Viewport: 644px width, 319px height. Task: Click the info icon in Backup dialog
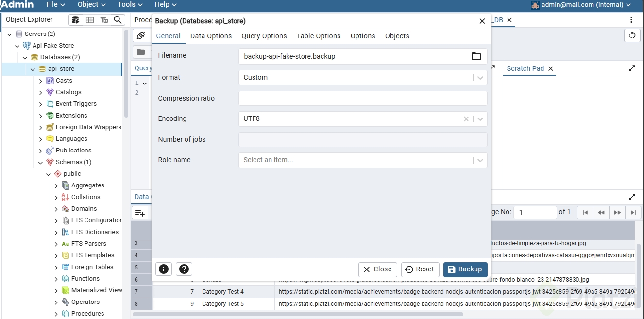coord(164,269)
